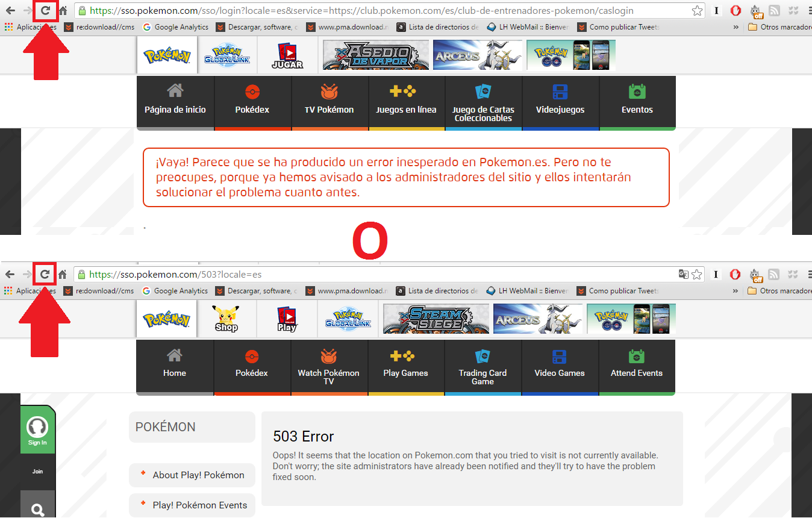Image resolution: width=812 pixels, height=518 pixels.
Task: Select the Video Games tab
Action: (x=560, y=367)
